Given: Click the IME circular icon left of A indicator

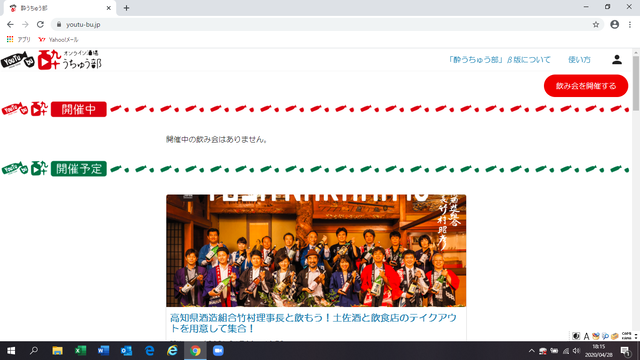Looking at the screenshot, I should click(x=576, y=336).
